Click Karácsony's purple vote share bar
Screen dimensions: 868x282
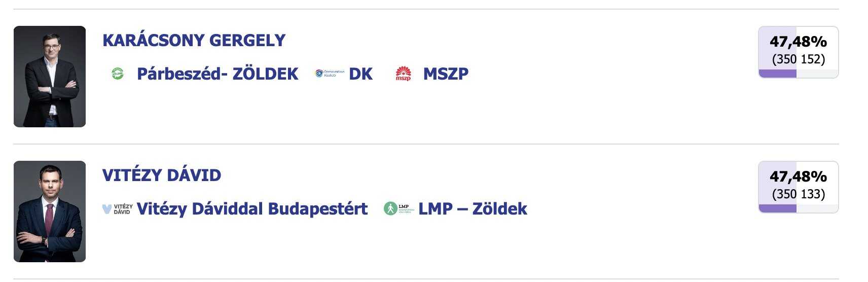click(778, 74)
